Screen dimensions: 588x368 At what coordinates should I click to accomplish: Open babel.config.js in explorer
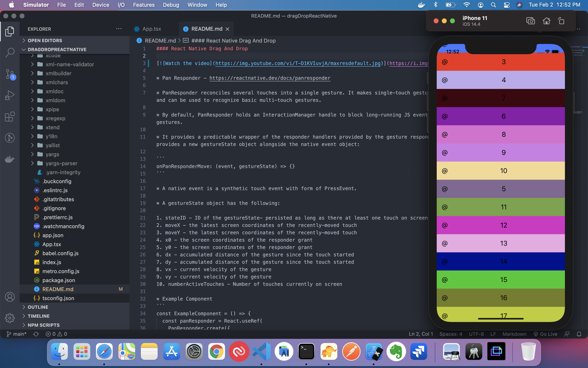coord(74,253)
